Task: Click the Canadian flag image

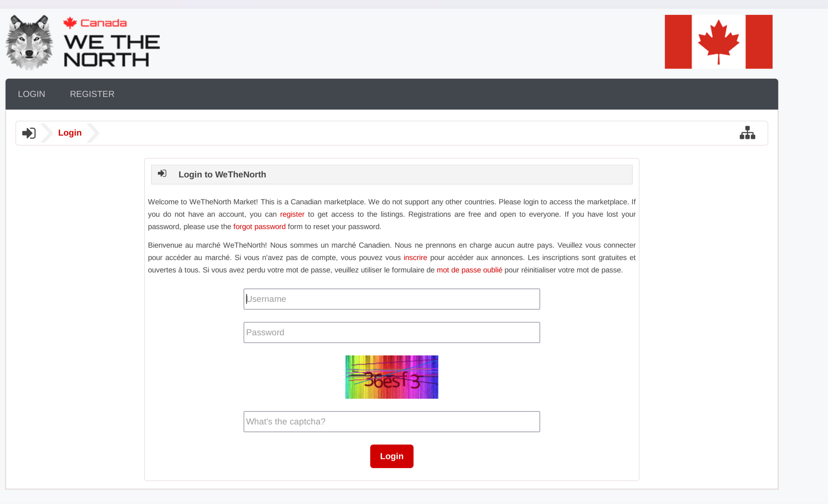Action: click(x=718, y=42)
